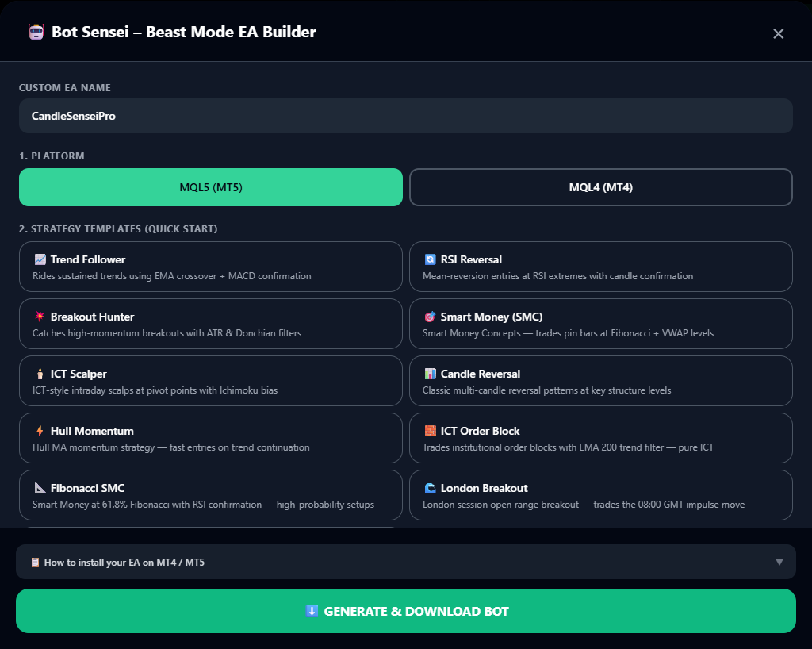Screen dimensions: 812x649
Task: Select the MQL5 (MT5) platform
Action: tap(211, 187)
